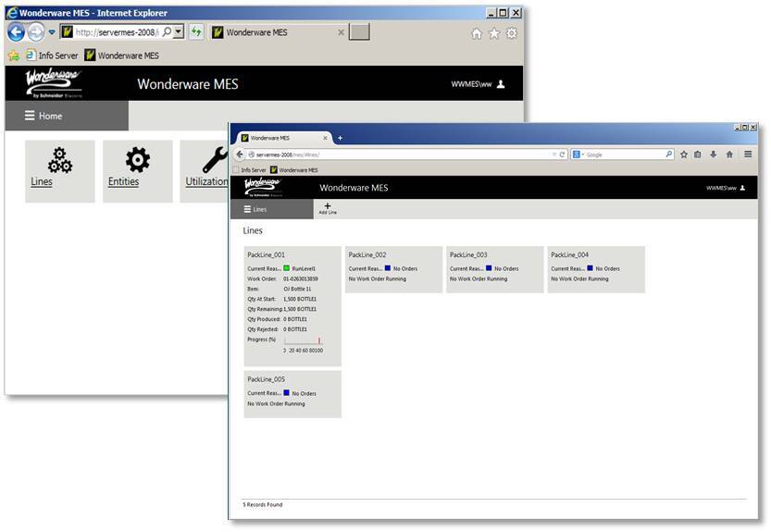Open the PackLine_002 card
The width and height of the screenshot is (771, 532).
[x=394, y=269]
